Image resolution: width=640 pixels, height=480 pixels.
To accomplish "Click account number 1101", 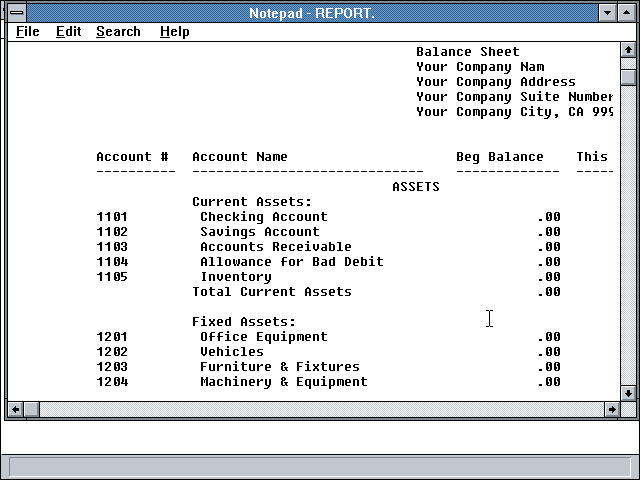I will pos(112,217).
